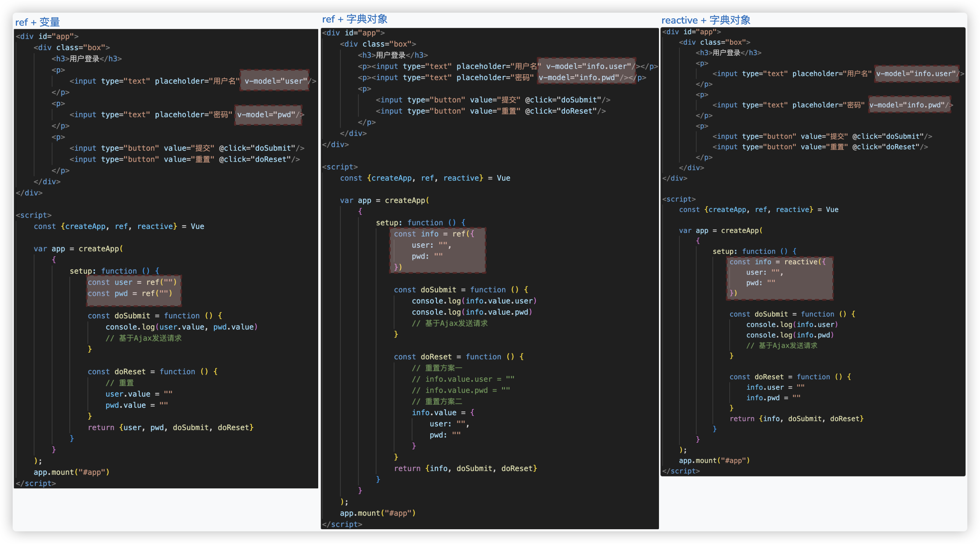This screenshot has width=980, height=544.
Task: Click 'return {user, pwd, doSubmit, doReset}' line
Action: (x=170, y=427)
